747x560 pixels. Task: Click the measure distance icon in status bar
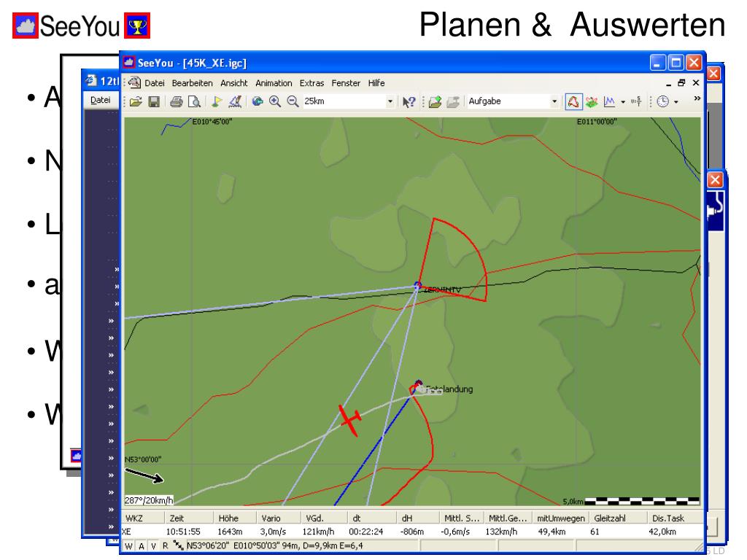point(178,545)
